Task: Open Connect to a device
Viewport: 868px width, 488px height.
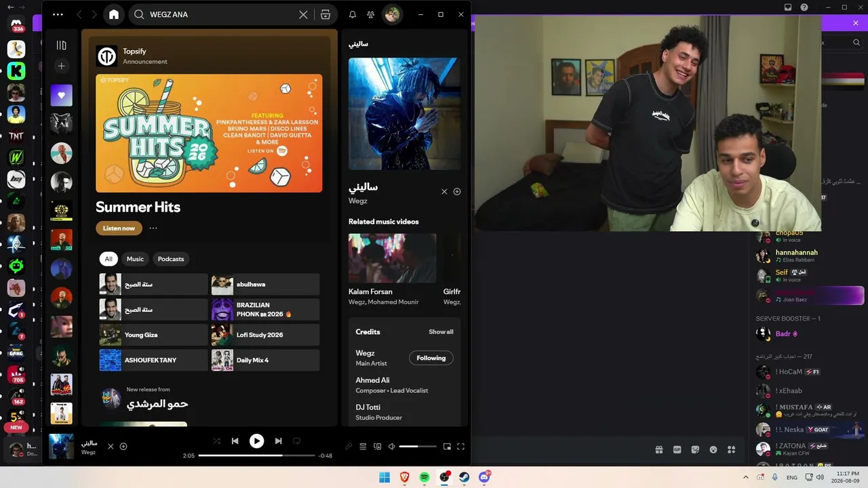Action: (377, 447)
